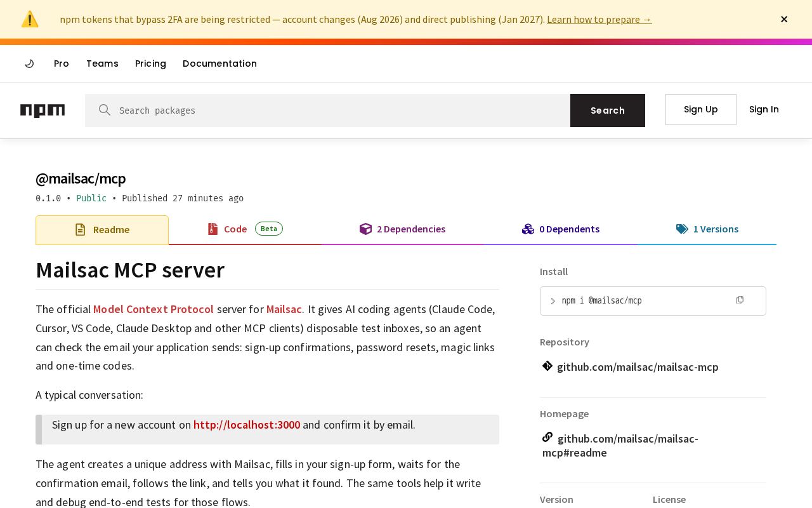Image resolution: width=812 pixels, height=508 pixels.
Task: Go to the Teams page
Action: coord(102,63)
